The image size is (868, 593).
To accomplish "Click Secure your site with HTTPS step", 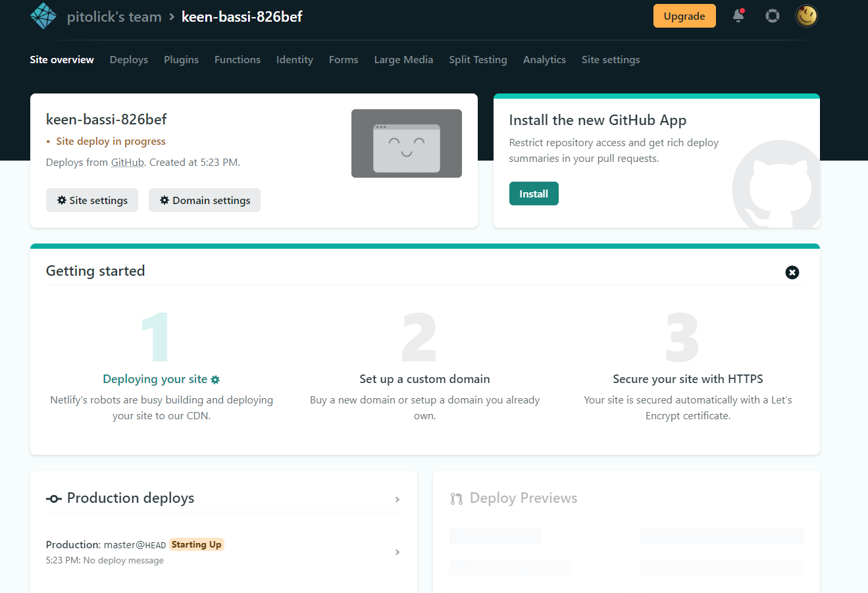I will (x=688, y=379).
